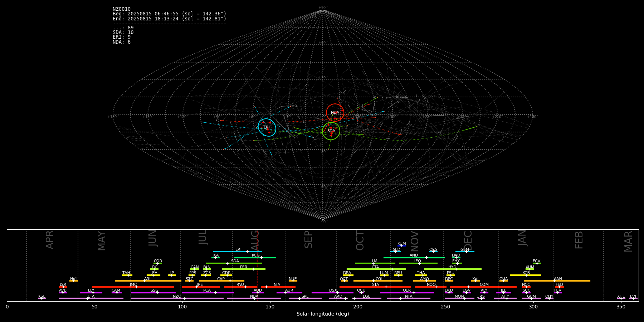Select the AAN shower label in timeline

click(x=558, y=279)
